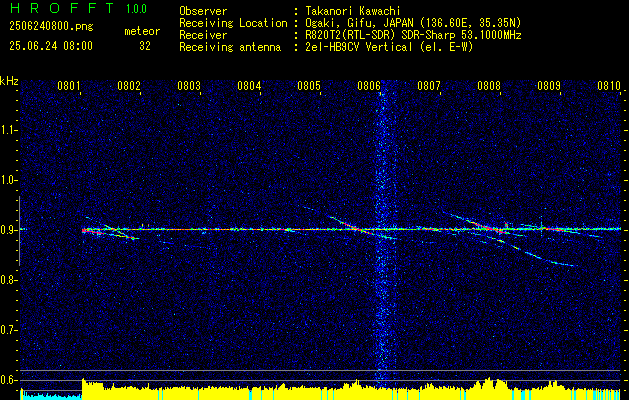Click frequency label 0.8
The image size is (629, 400).
coord(9,280)
